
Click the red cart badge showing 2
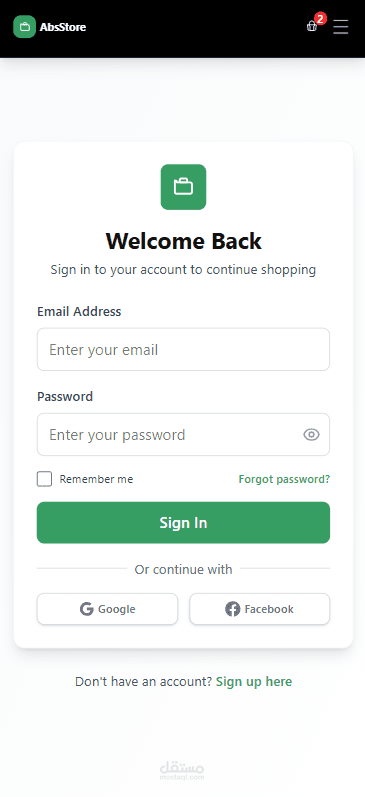320,19
